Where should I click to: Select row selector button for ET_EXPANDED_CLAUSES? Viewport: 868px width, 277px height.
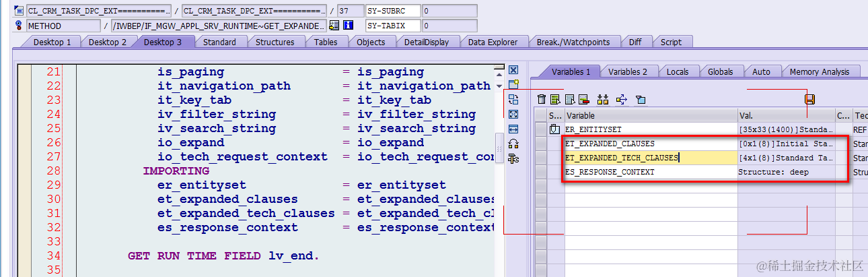point(540,144)
